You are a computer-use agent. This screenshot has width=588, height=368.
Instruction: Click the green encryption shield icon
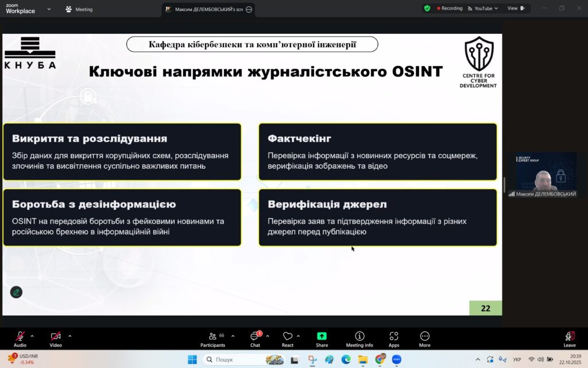click(427, 9)
